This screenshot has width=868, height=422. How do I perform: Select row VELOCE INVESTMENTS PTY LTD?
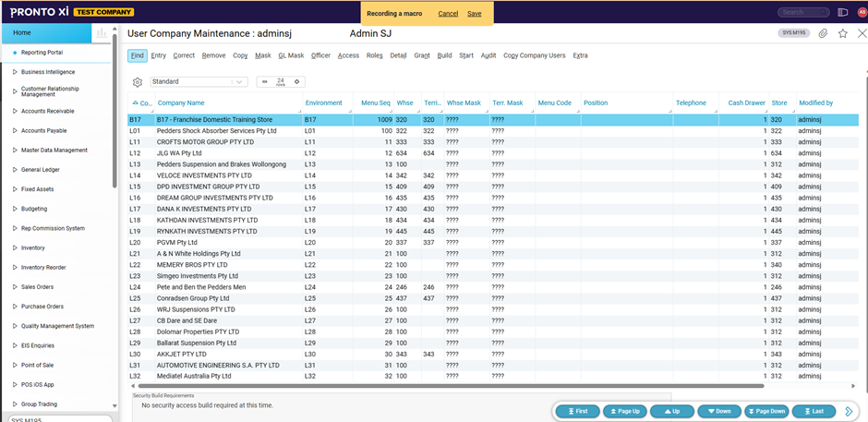(x=493, y=175)
